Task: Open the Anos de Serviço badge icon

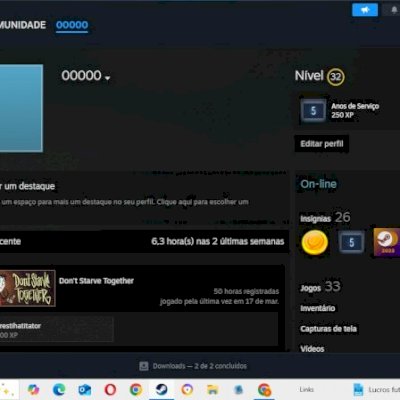Action: (313, 111)
